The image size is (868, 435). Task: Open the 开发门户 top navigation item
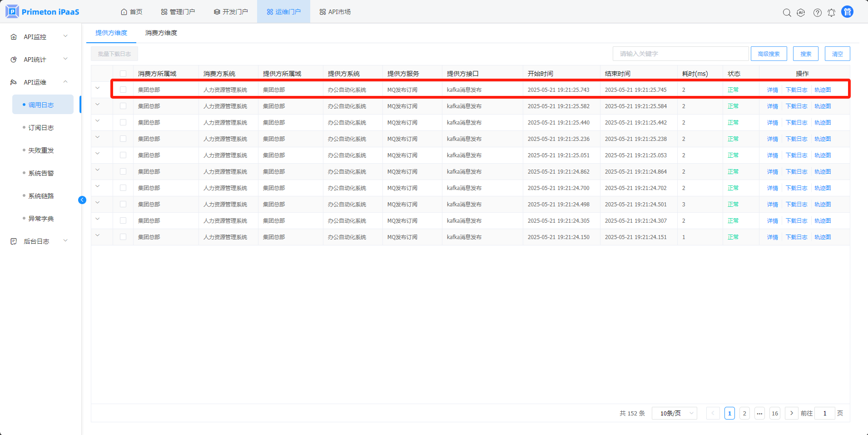[231, 12]
